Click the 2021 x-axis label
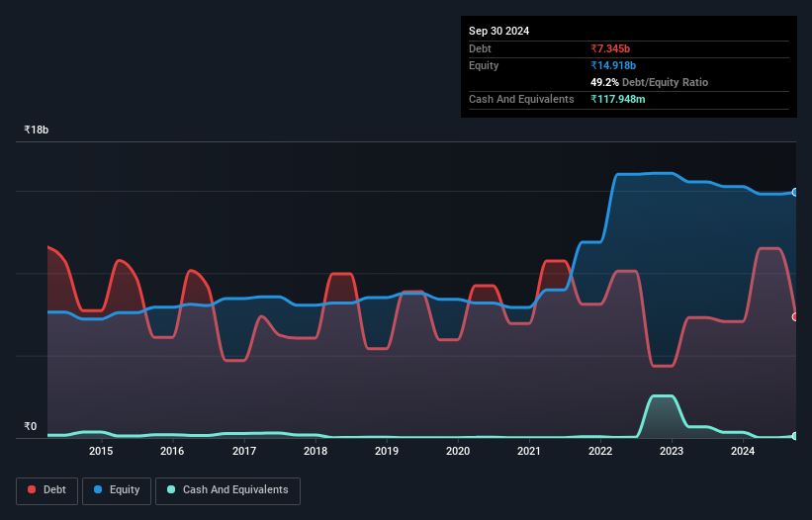This screenshot has height=520, width=812. pyautogui.click(x=529, y=451)
